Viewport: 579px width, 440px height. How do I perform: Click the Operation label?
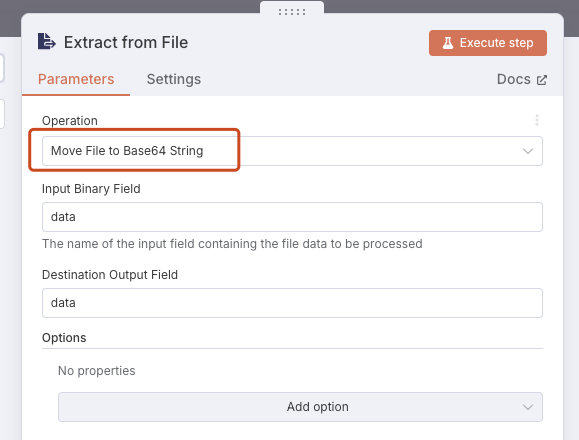[x=70, y=121]
